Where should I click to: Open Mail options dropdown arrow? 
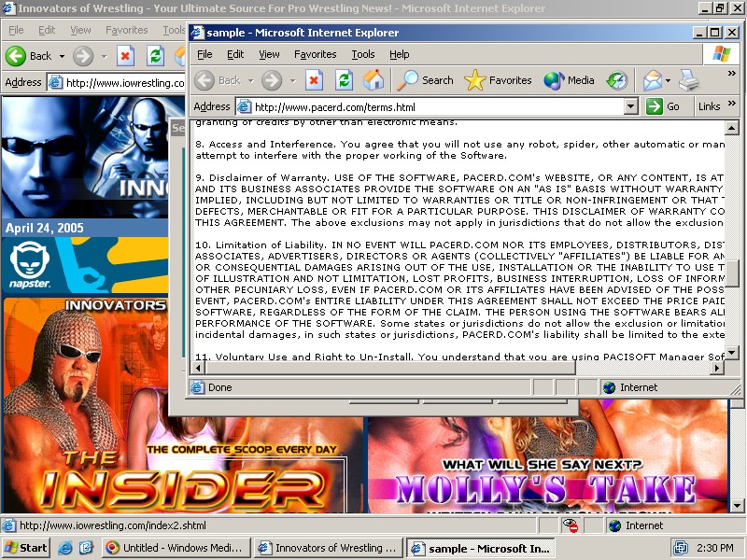tap(668, 80)
